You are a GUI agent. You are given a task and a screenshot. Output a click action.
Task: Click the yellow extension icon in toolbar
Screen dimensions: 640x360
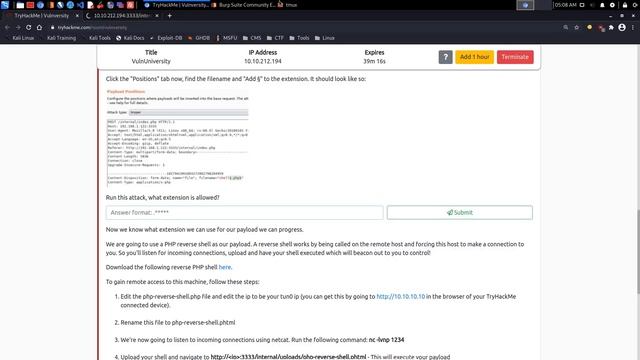coord(589,27)
